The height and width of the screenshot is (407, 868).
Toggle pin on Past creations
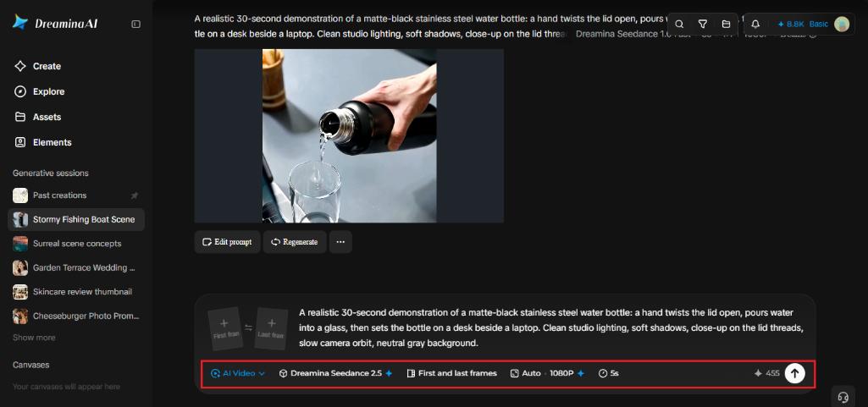coord(135,195)
